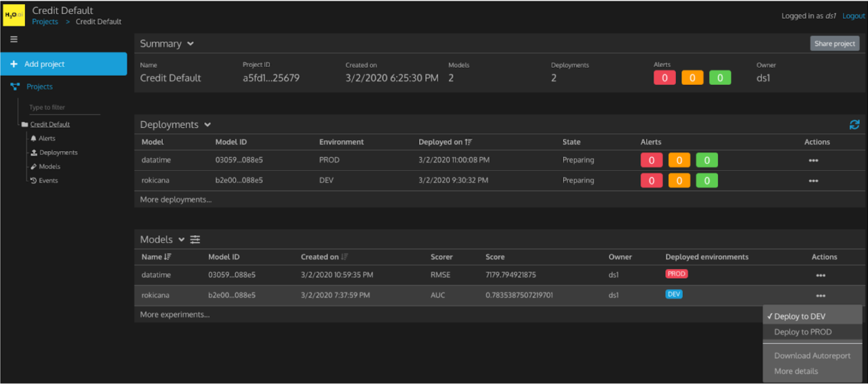Collapse the Models section chevron
The image size is (868, 384).
point(181,240)
